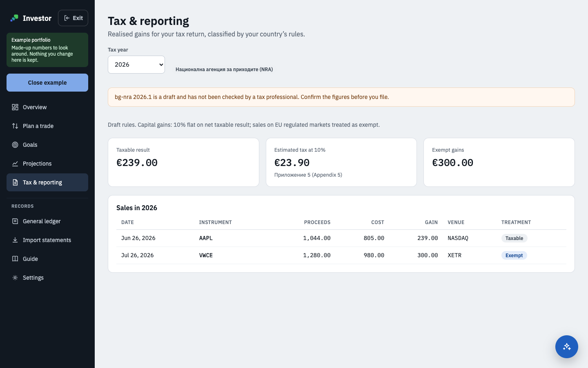
Task: Click the Exempt treatment badge
Action: click(x=514, y=256)
